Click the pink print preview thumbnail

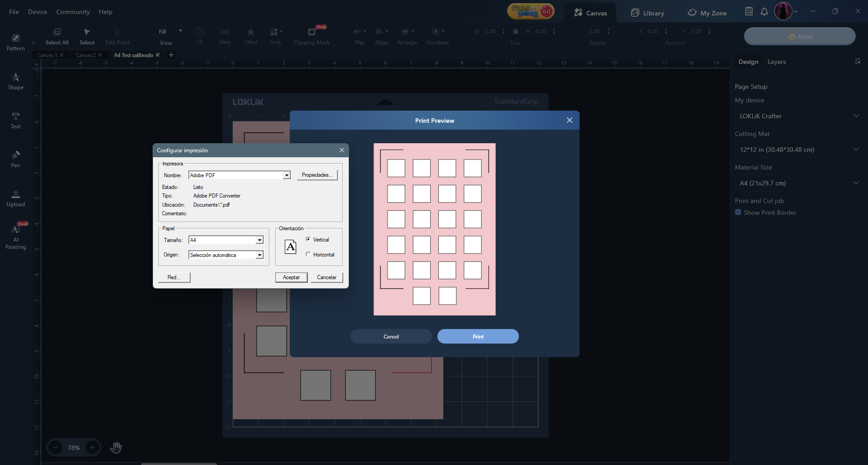(x=434, y=229)
